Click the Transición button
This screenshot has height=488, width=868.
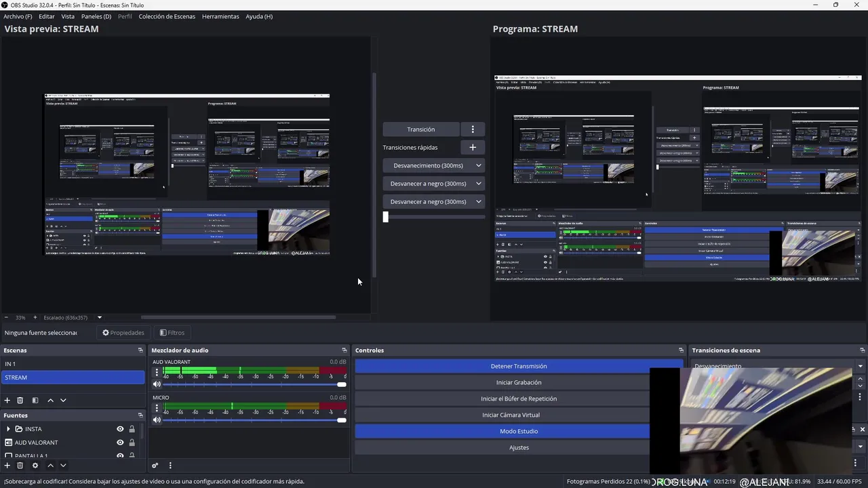click(x=420, y=129)
